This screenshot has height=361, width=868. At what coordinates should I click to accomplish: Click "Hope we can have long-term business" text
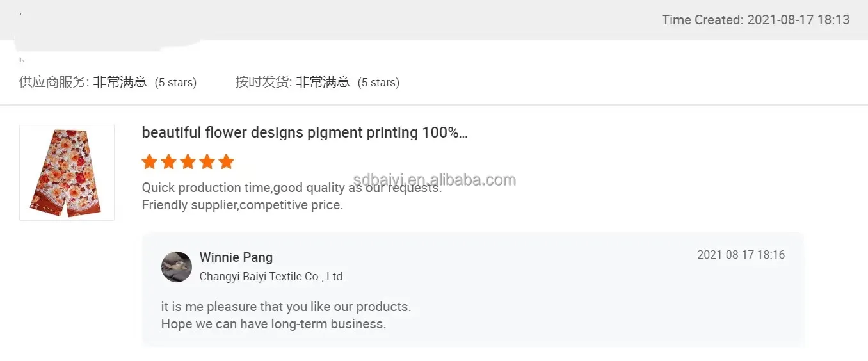[x=274, y=324]
